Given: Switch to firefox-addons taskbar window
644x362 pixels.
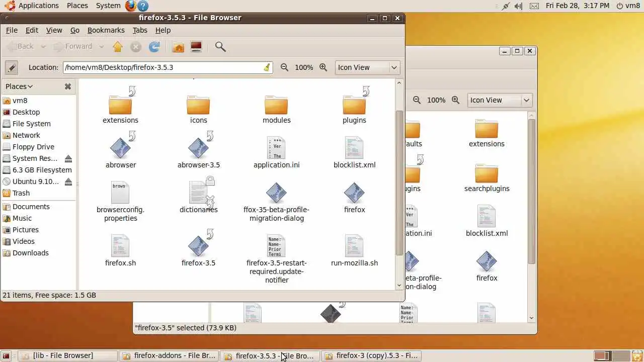Looking at the screenshot, I should (170, 355).
